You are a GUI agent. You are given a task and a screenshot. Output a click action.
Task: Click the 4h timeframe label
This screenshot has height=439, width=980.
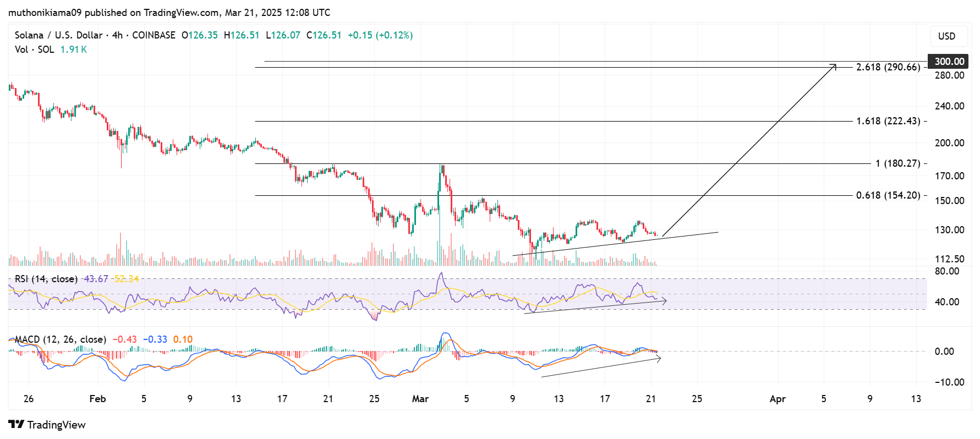coord(117,35)
